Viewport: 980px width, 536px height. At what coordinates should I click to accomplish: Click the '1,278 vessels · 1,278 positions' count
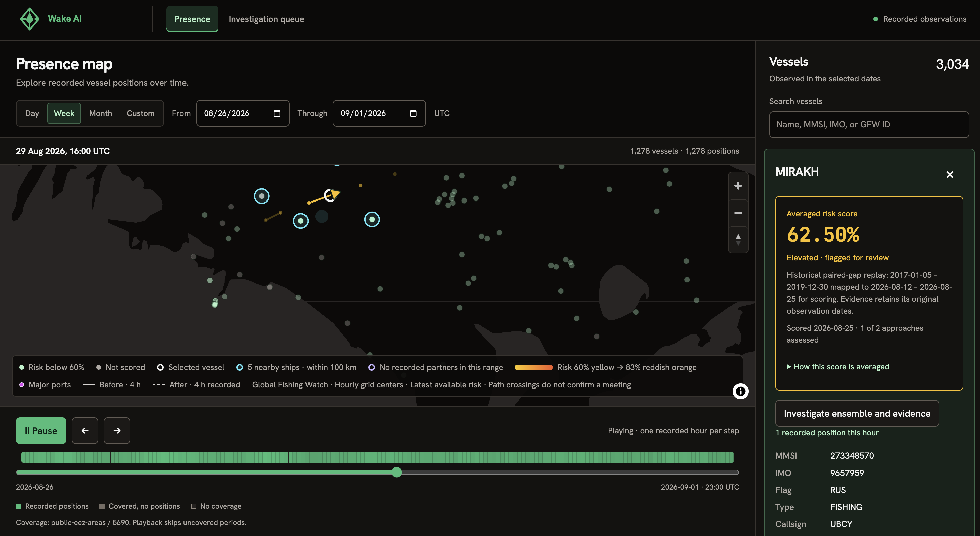click(685, 151)
